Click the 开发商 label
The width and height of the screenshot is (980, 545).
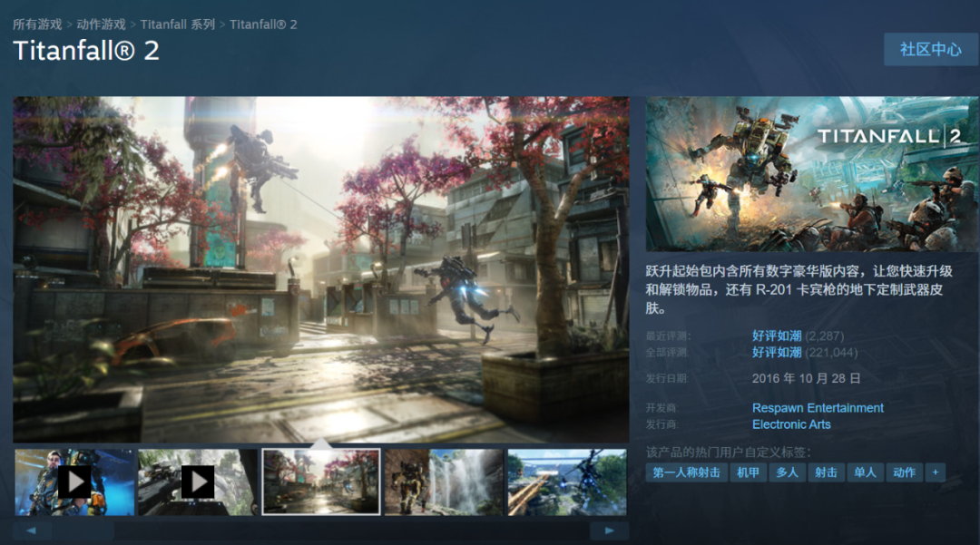point(661,408)
